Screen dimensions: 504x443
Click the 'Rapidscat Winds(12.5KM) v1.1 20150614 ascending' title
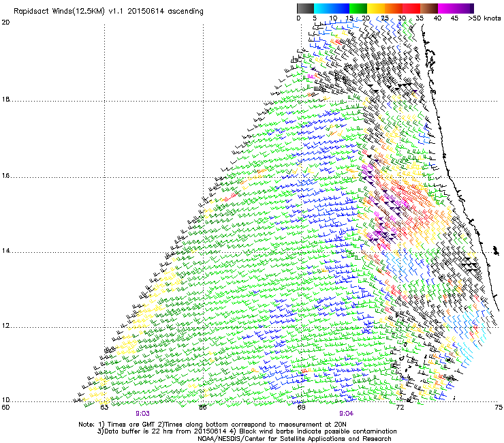pyautogui.click(x=108, y=12)
